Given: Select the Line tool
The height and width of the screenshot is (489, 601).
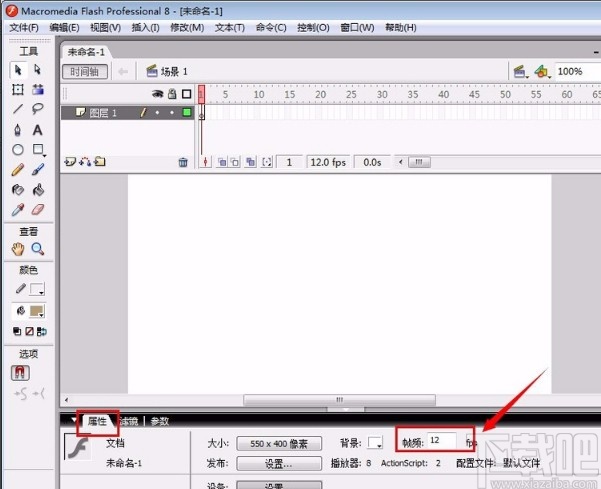Looking at the screenshot, I should click(x=18, y=109).
